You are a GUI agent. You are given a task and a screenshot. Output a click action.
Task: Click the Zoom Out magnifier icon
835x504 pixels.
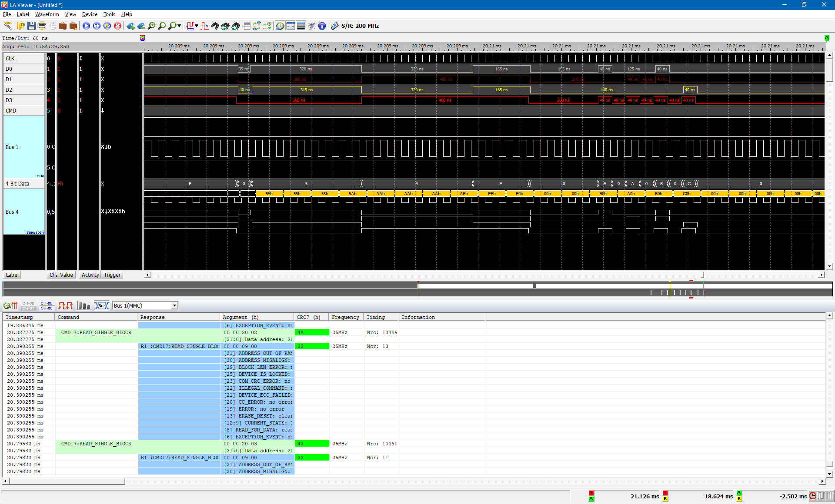pyautogui.click(x=162, y=26)
